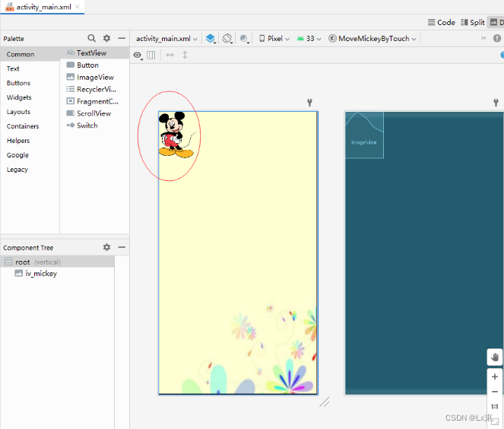Zoom in with the plus button

click(x=495, y=377)
